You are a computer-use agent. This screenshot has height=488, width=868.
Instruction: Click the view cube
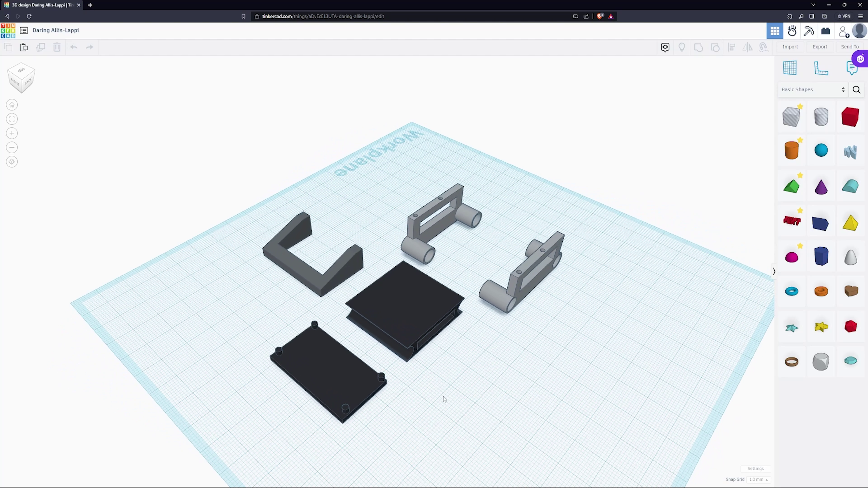tap(21, 78)
